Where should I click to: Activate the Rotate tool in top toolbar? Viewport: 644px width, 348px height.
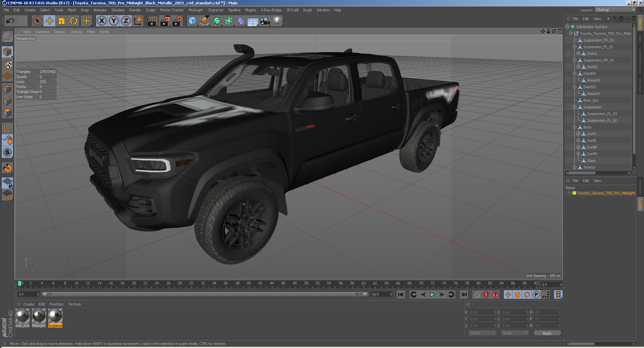pos(74,21)
